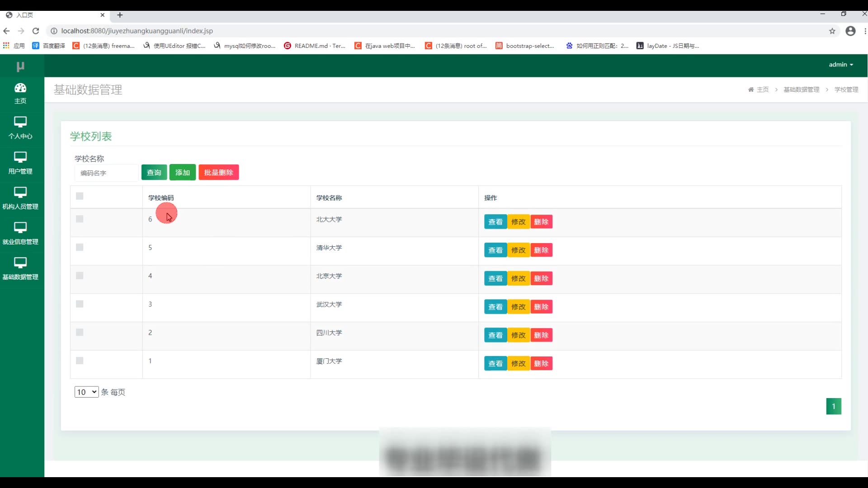Check the 北大大学 row checkbox
Viewport: 868px width, 488px height.
[x=80, y=219]
